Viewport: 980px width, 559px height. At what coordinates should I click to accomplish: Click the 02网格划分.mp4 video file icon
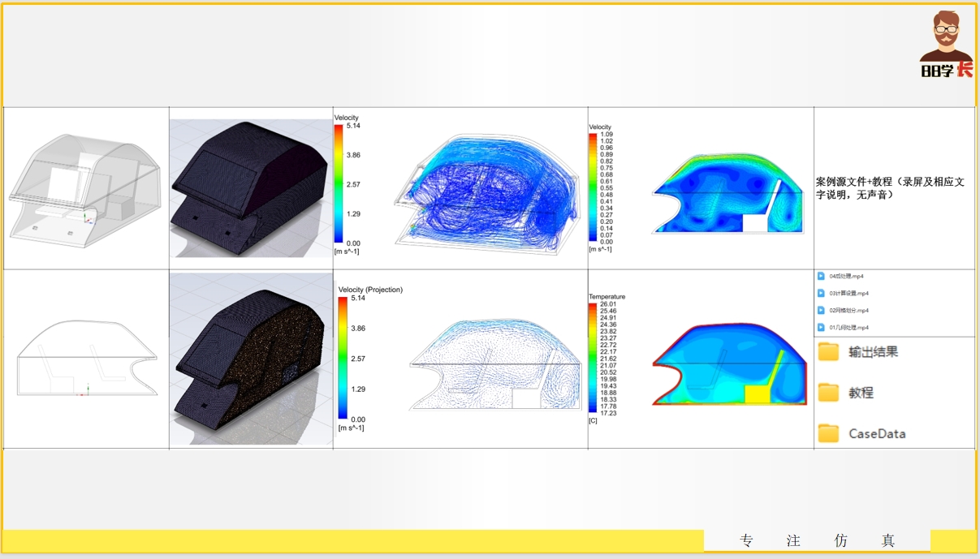click(821, 310)
